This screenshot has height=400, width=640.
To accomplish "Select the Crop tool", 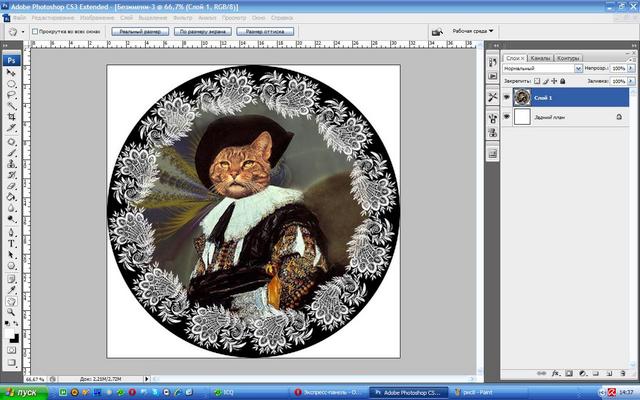I will [x=11, y=117].
